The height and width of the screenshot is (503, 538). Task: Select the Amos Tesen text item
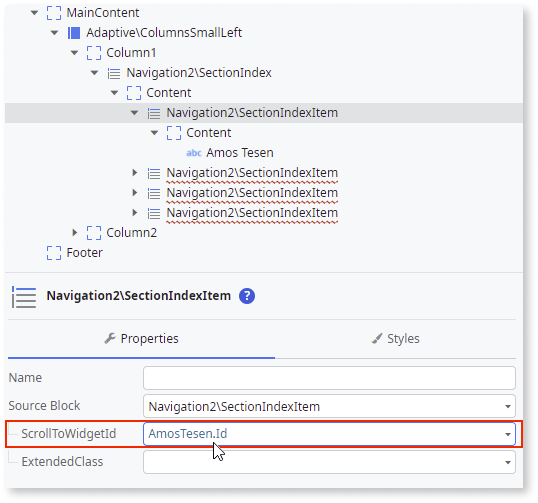coord(240,153)
